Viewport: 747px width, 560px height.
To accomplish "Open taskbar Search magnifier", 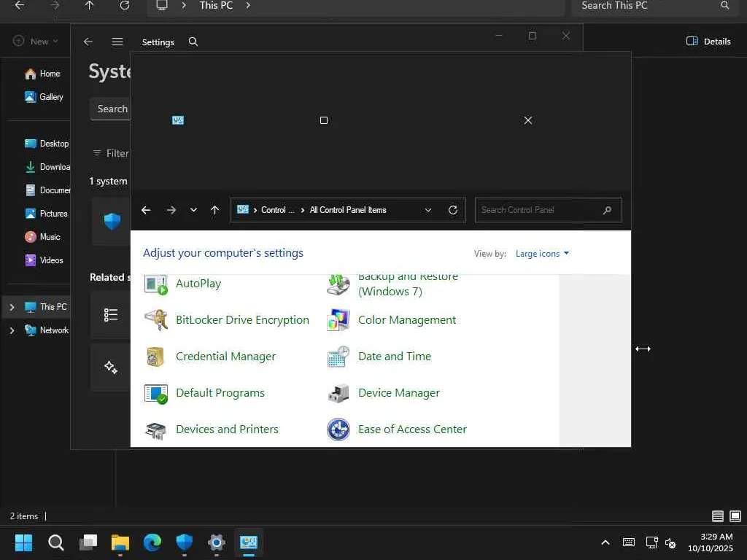I will tap(55, 542).
